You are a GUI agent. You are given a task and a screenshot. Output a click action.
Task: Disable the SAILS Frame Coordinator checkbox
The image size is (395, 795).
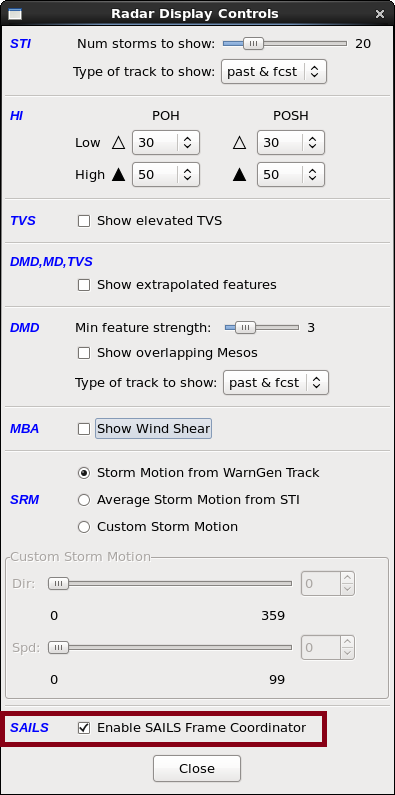[x=84, y=728]
